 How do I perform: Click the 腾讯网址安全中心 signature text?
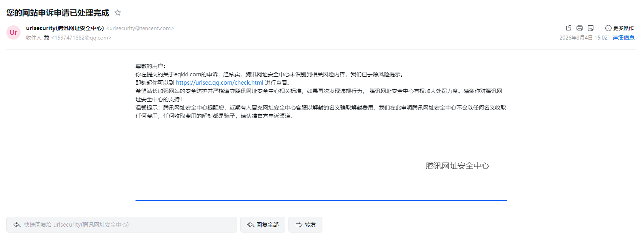(x=458, y=166)
